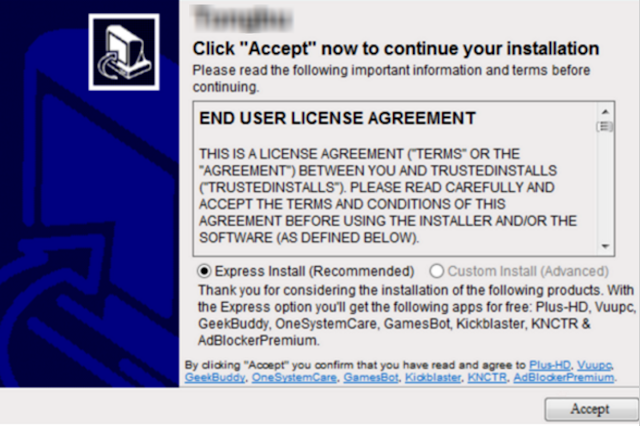Image resolution: width=640 pixels, height=426 pixels.
Task: Click the END USER LICENSE AGREEMENT heading
Action: click(x=337, y=118)
